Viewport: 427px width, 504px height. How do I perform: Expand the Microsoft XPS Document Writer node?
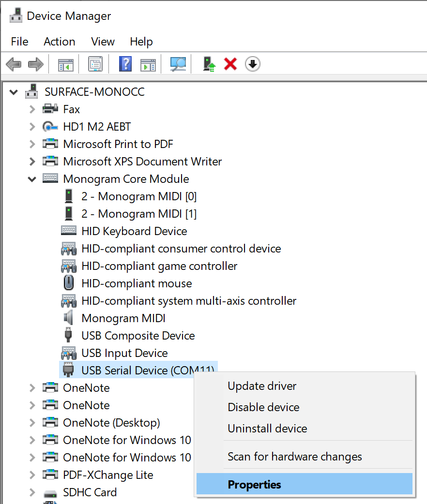(32, 162)
